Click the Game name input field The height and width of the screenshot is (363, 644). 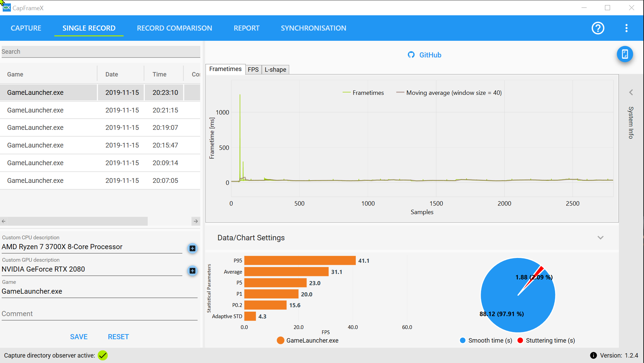point(99,291)
